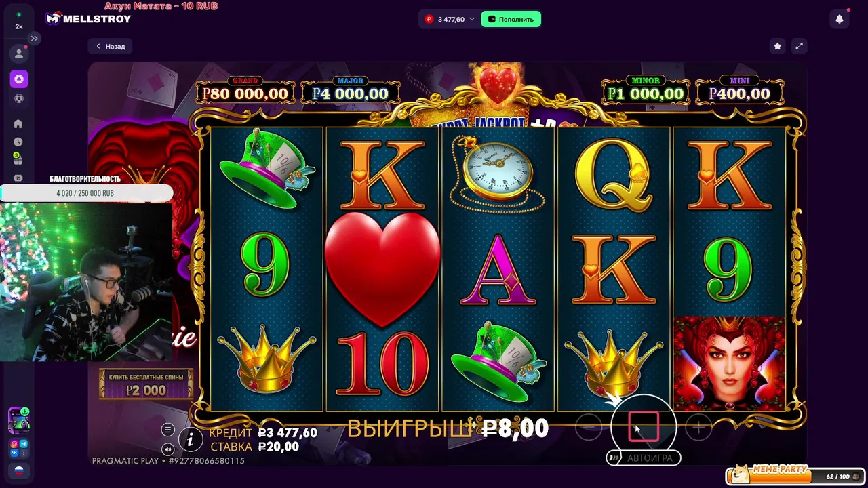This screenshot has height=488, width=868.
Task: Expand the left sidebar with double chevron
Action: pyautogui.click(x=34, y=39)
